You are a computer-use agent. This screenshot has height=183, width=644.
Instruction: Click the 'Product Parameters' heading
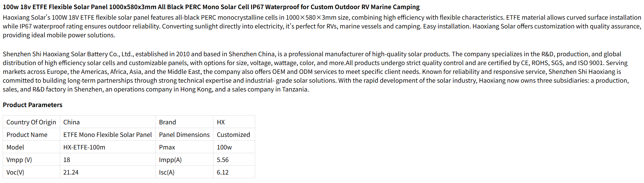[33, 105]
